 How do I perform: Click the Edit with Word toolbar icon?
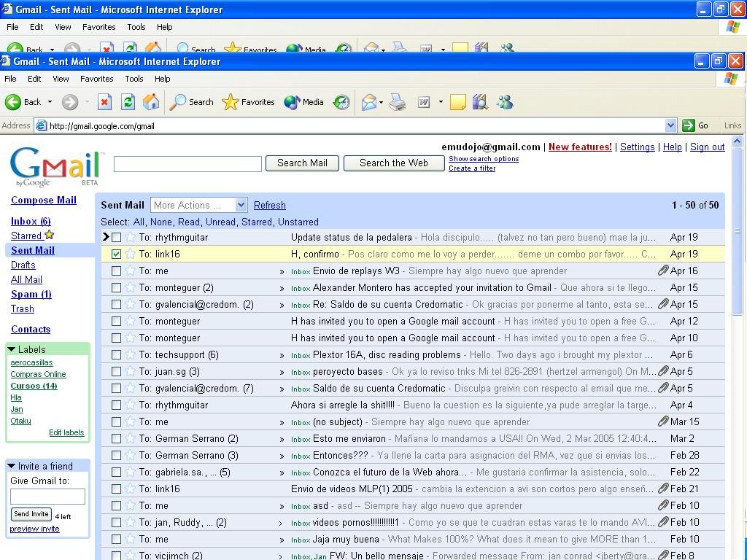click(424, 102)
